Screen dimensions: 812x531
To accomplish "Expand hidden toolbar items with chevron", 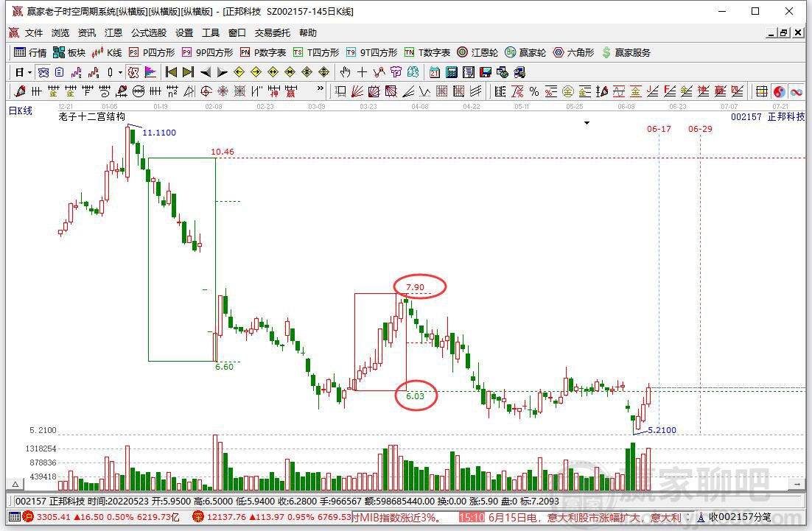I will coord(320,88).
